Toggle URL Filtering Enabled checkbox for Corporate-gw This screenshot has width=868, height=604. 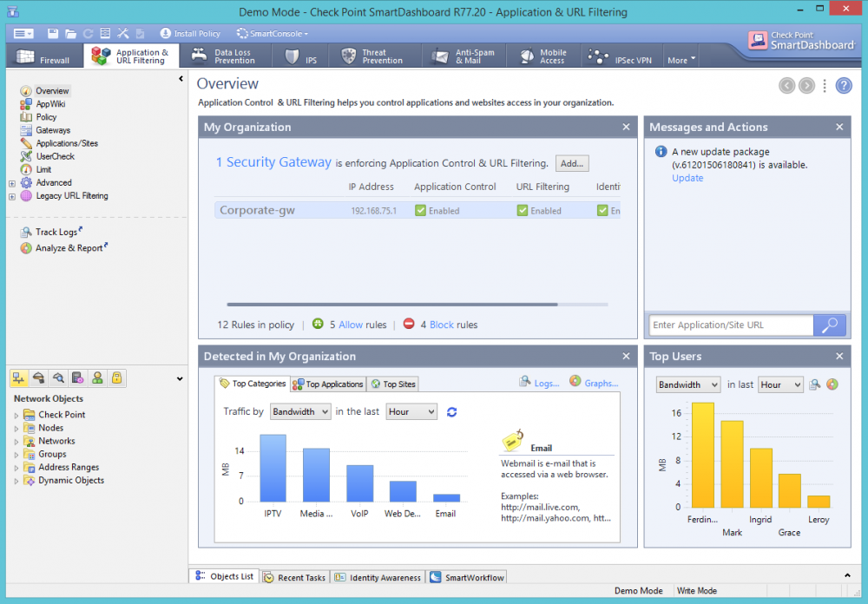[522, 210]
